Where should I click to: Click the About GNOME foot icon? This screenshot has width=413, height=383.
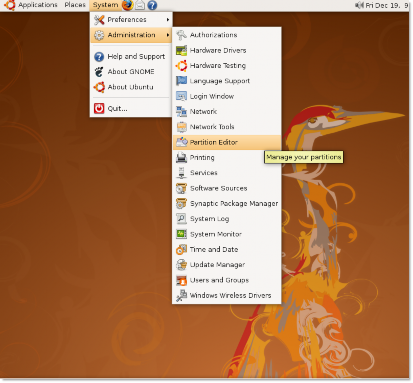(99, 72)
